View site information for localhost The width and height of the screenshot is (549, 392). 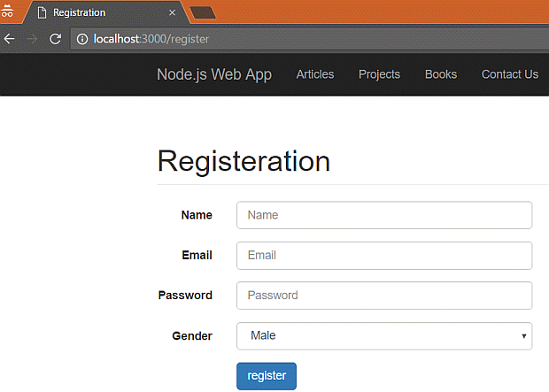click(x=81, y=39)
